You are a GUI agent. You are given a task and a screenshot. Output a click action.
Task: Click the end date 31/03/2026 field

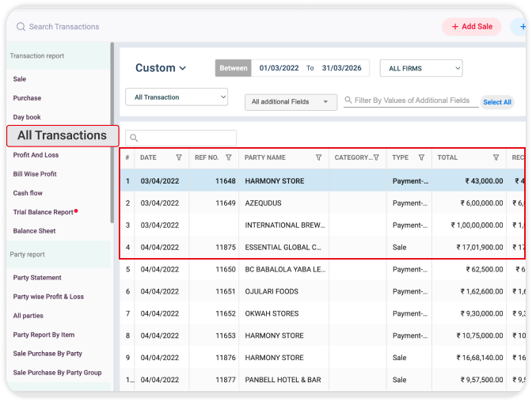[342, 68]
